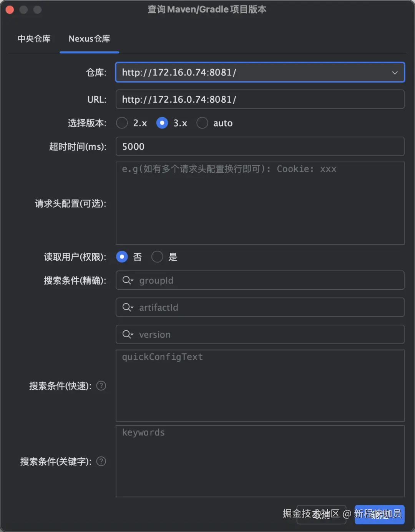The width and height of the screenshot is (415, 532).
Task: Set 读取用户(权限) to 是
Action: pos(157,257)
